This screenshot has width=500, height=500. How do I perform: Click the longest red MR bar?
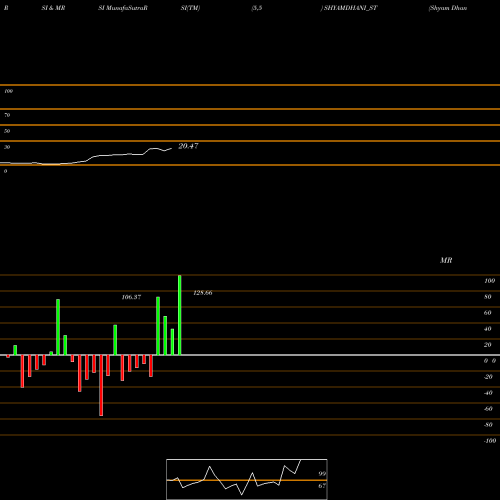point(101,385)
